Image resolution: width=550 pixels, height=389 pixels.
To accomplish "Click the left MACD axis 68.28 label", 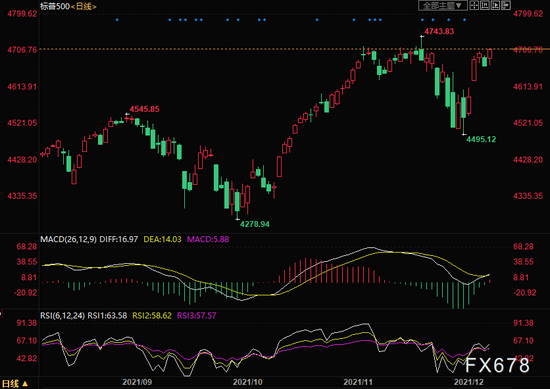I will pos(27,247).
